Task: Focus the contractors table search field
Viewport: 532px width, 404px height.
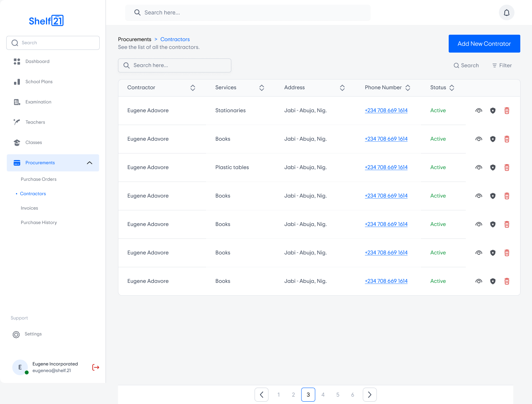Action: (175, 65)
